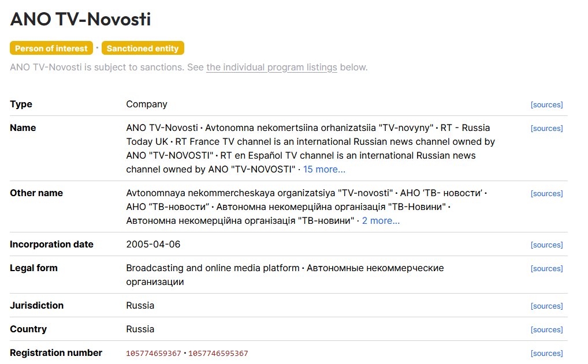Viewport: 588px width, 364px height.
Task: Select registration number 1057746595367
Action: pyautogui.click(x=218, y=354)
